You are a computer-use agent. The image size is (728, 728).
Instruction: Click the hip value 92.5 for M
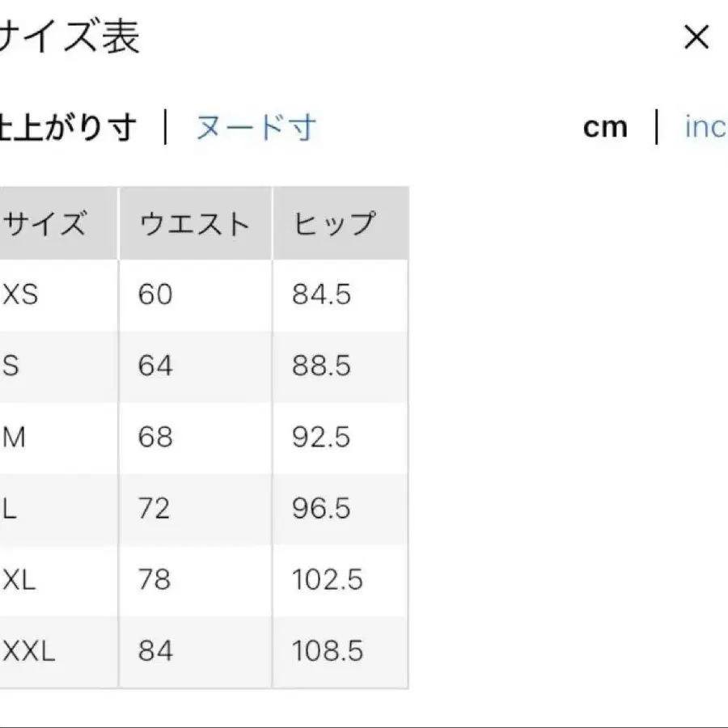coord(320,438)
